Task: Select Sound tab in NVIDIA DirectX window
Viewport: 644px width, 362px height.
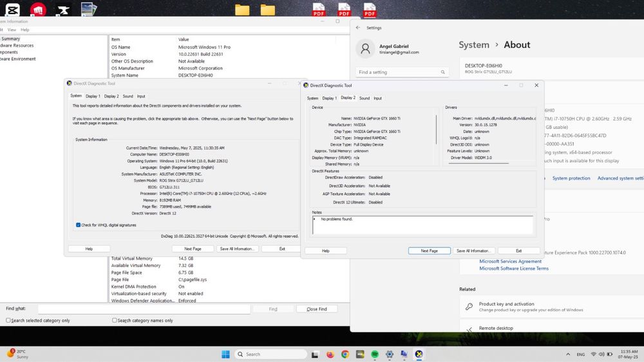Action: click(365, 98)
